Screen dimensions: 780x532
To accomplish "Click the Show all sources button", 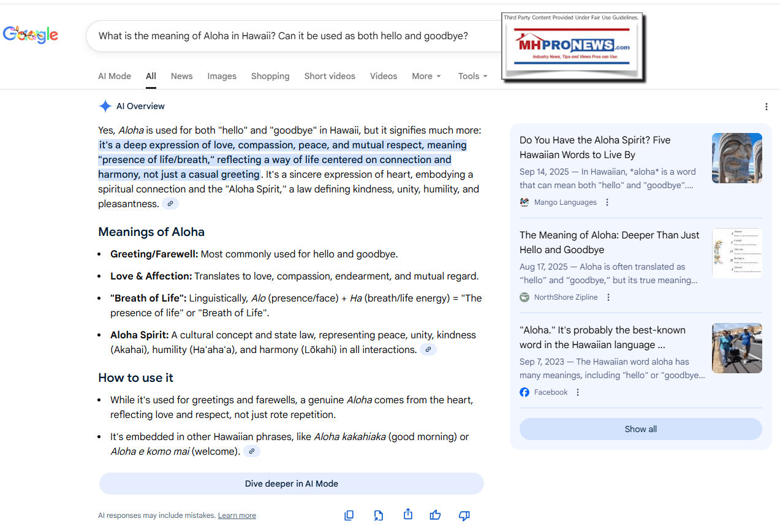I will pyautogui.click(x=640, y=429).
